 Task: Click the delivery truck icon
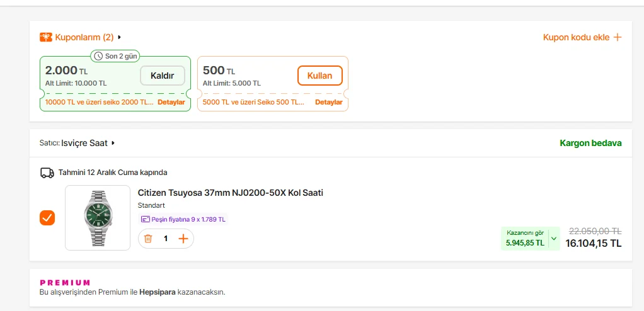point(47,172)
